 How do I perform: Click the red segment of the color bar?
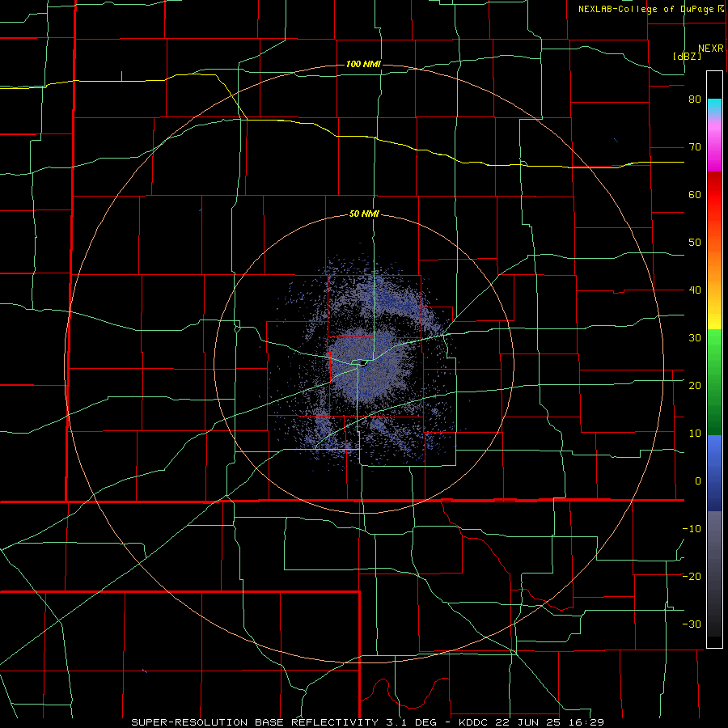pyautogui.click(x=714, y=195)
